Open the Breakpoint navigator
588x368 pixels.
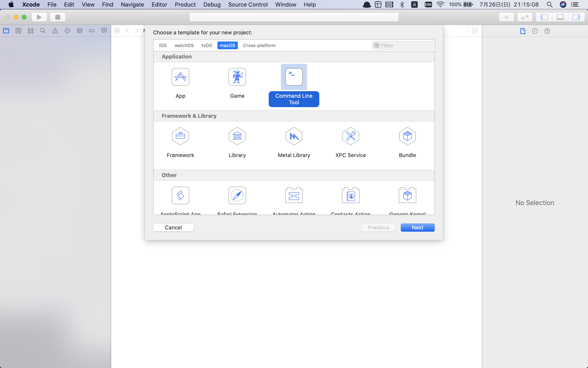pos(92,31)
